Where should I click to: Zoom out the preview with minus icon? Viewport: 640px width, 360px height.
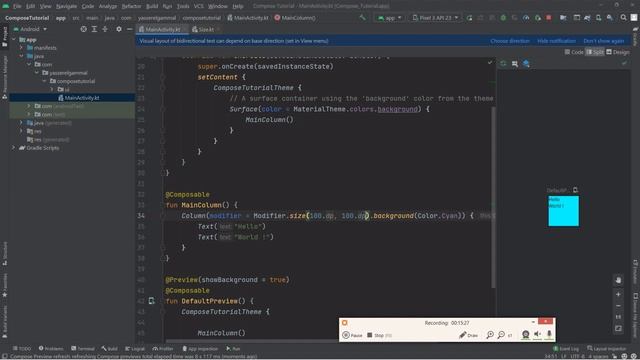click(618, 306)
